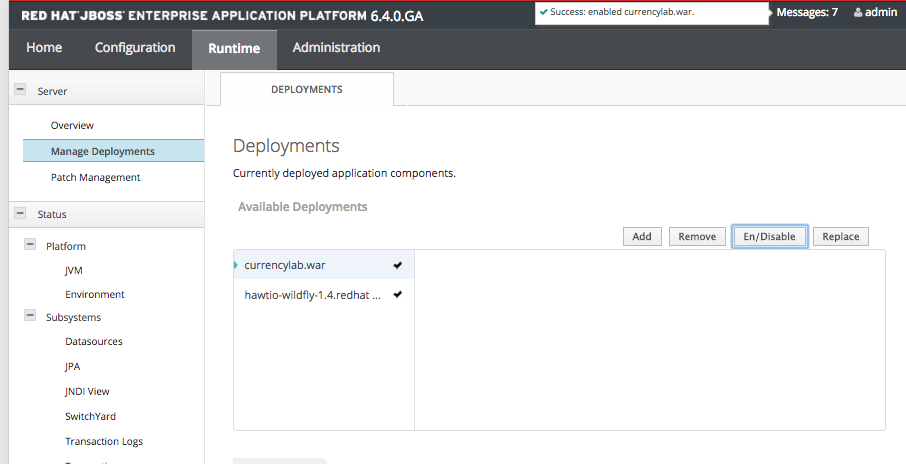The image size is (906, 464).
Task: Click the Status section header label
Action: [x=52, y=214]
